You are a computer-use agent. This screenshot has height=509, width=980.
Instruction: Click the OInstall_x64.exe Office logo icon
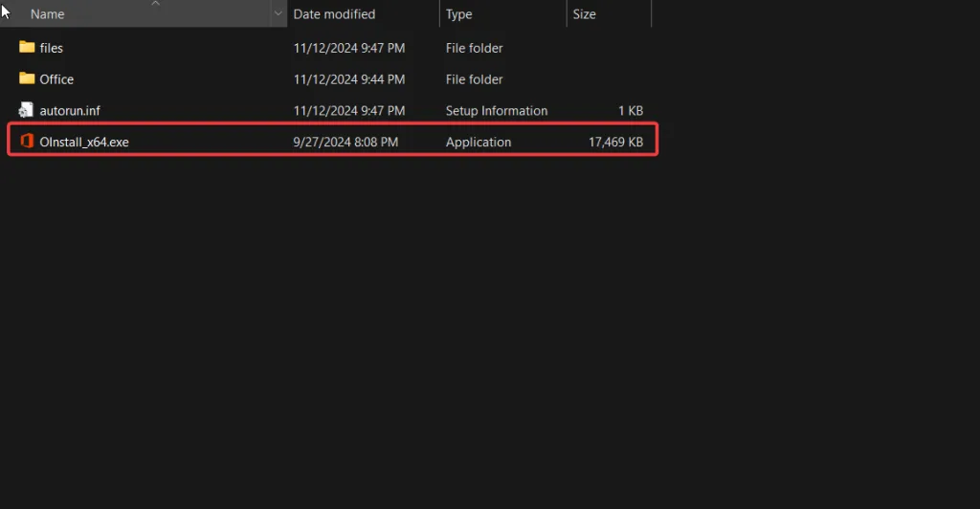point(26,142)
